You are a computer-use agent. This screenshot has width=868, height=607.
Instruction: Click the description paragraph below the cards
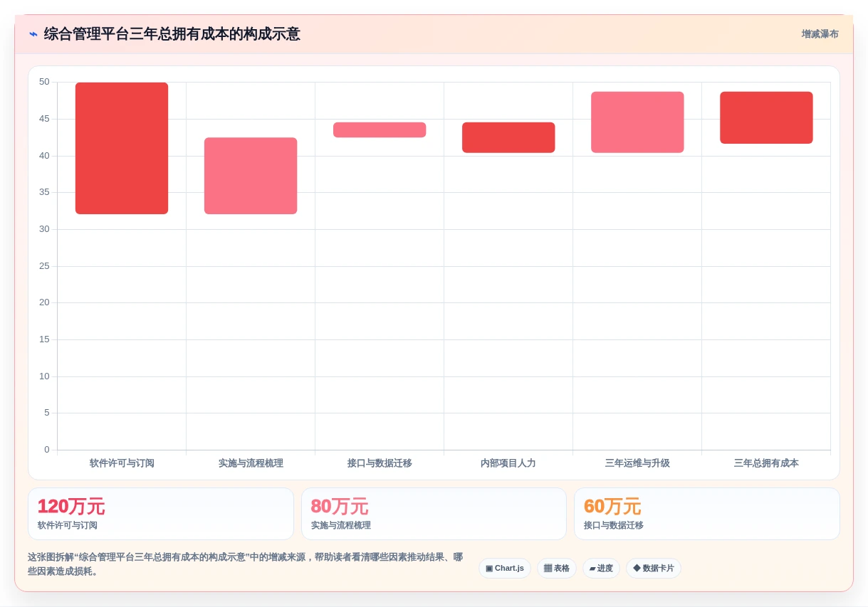click(246, 564)
